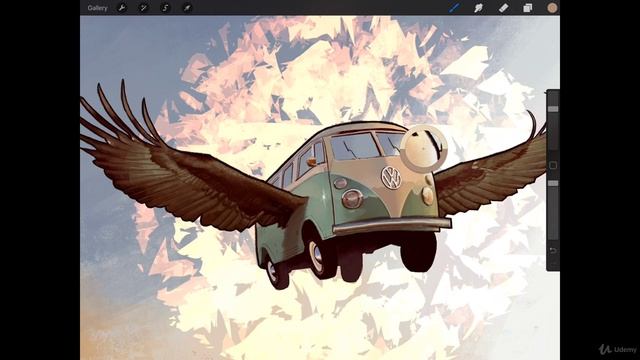The image size is (640, 360).
Task: Open the Layers panel
Action: pyautogui.click(x=527, y=8)
